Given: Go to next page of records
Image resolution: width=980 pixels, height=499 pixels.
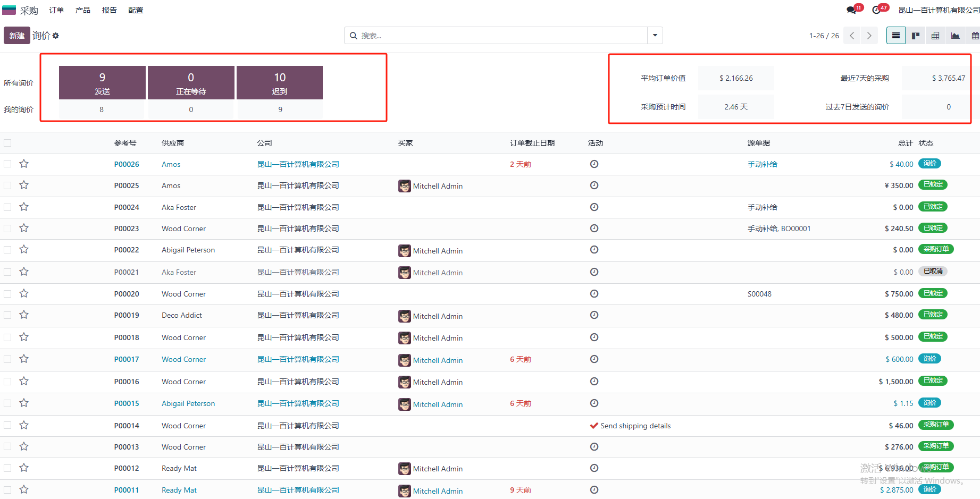Looking at the screenshot, I should 869,35.
